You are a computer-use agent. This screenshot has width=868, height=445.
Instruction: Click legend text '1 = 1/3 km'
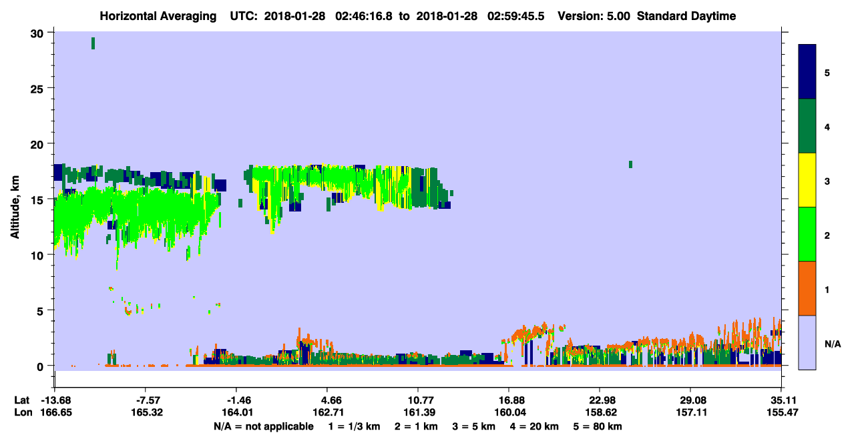(x=353, y=426)
